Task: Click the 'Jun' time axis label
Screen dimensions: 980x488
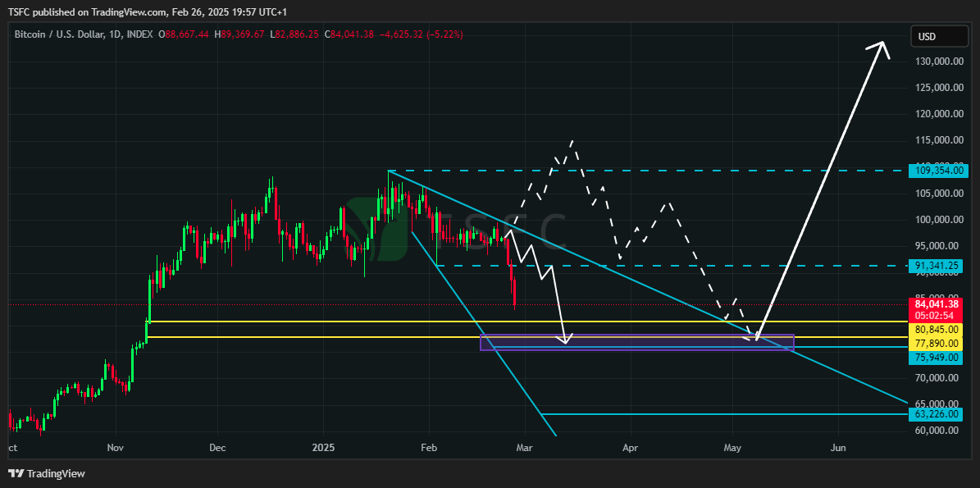Action: 838,448
